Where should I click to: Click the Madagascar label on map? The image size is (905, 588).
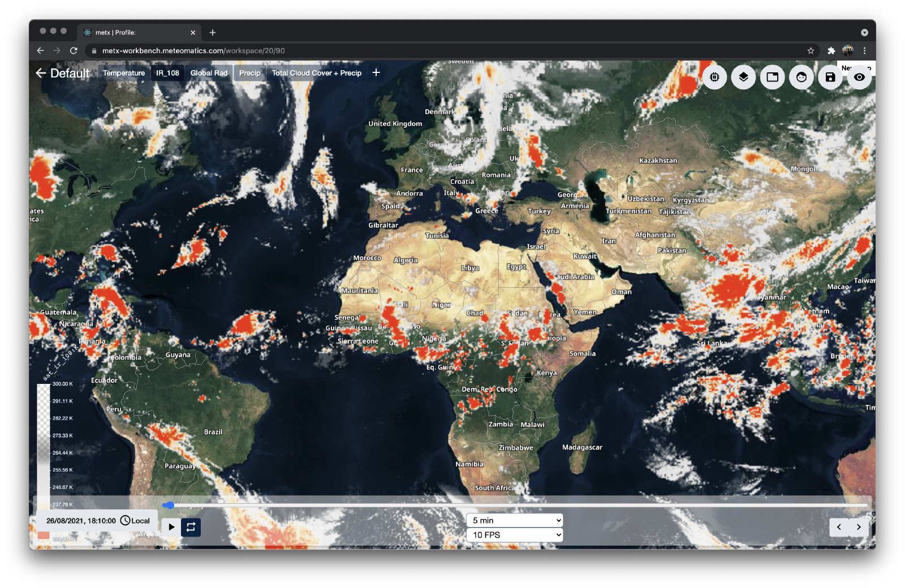coord(582,447)
